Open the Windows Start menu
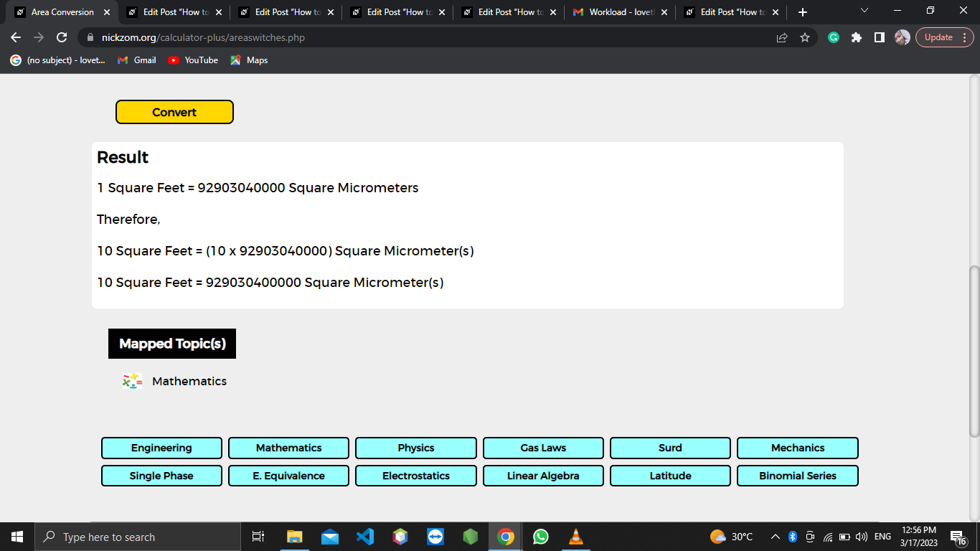980x551 pixels. [17, 537]
